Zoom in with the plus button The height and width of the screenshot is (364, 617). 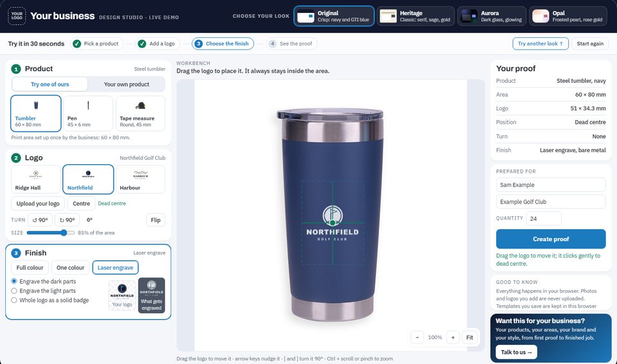453,337
